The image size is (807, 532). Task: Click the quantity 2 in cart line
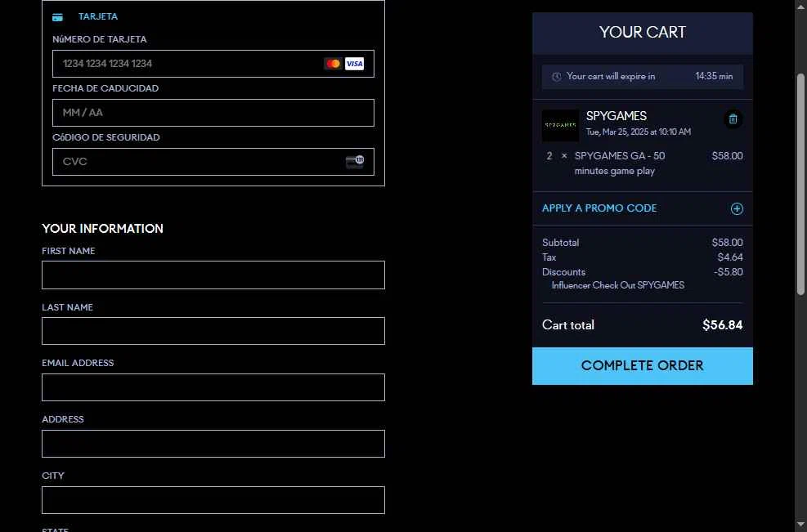549,156
